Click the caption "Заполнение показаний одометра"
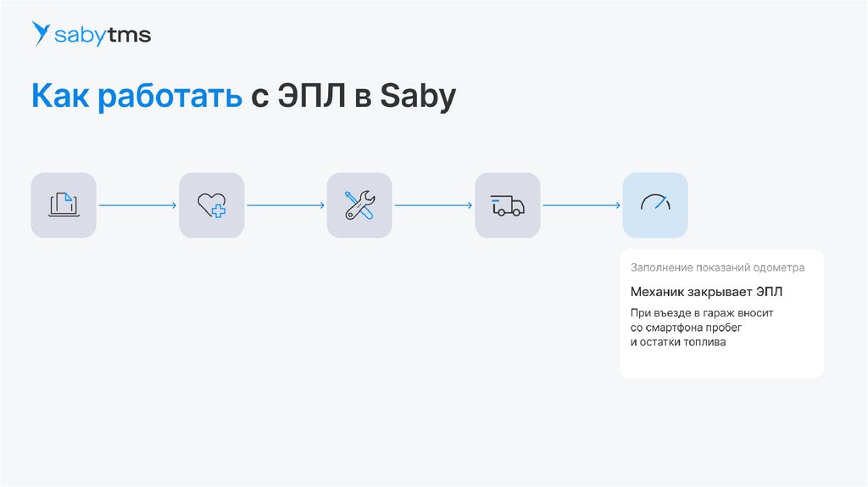The width and height of the screenshot is (868, 487). tap(717, 267)
